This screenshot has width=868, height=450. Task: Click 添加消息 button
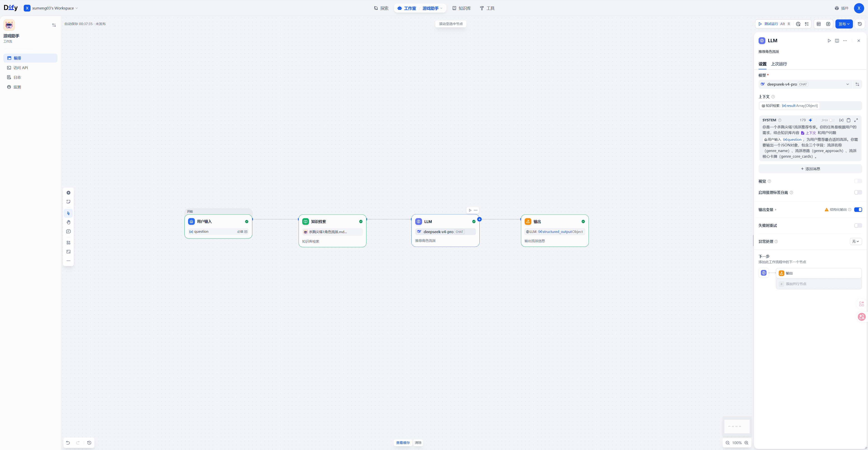click(x=810, y=169)
